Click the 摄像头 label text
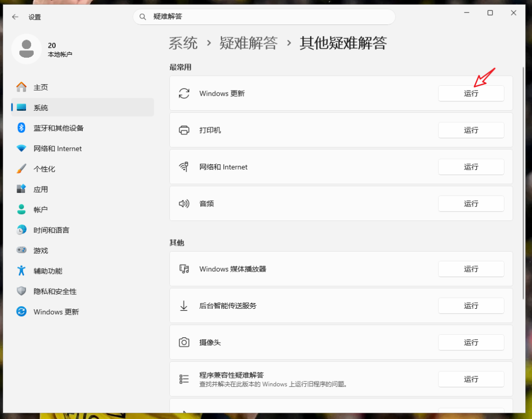 tap(210, 342)
